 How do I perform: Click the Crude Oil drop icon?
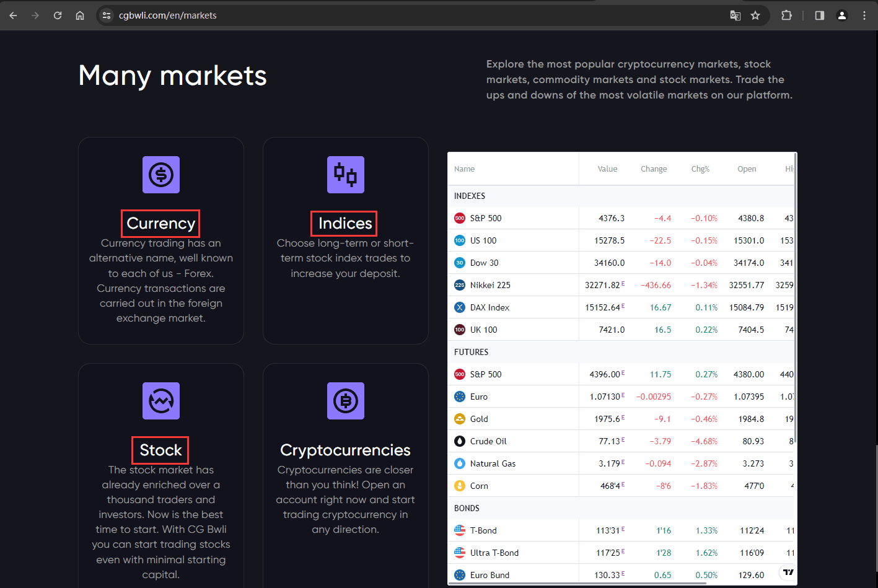460,441
